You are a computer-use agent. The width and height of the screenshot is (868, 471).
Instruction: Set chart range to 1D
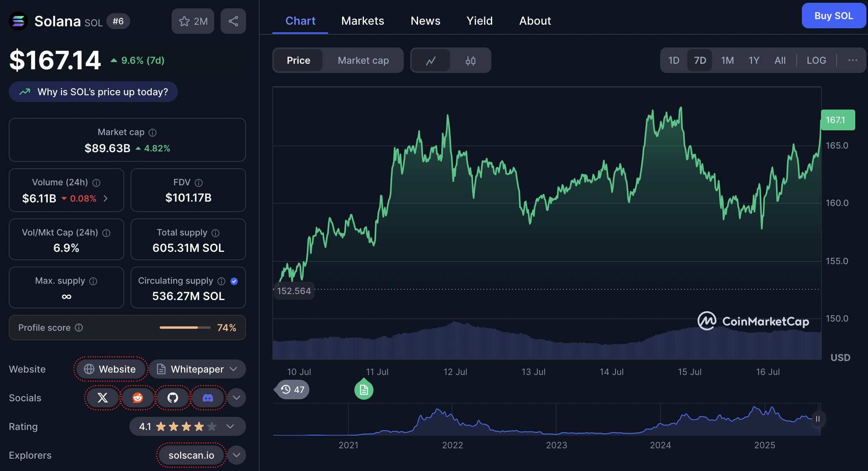point(674,60)
